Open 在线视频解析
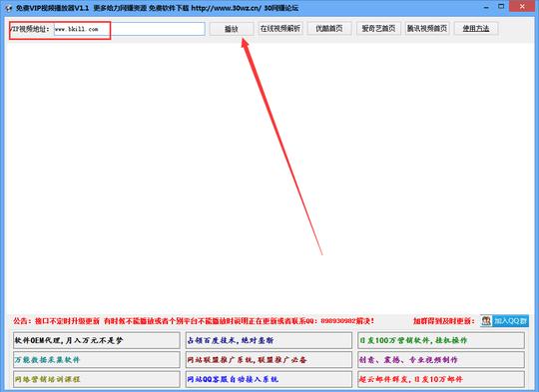 coord(280,29)
